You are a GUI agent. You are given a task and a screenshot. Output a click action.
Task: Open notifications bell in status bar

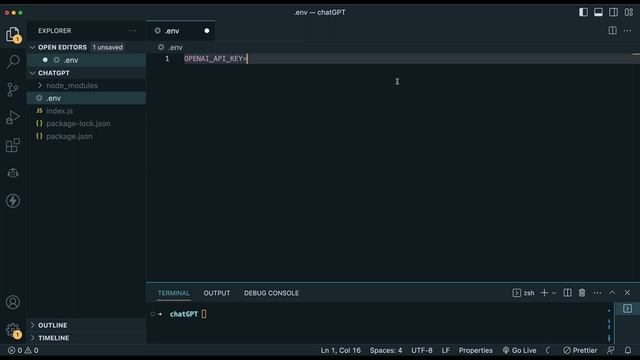pyautogui.click(x=628, y=351)
